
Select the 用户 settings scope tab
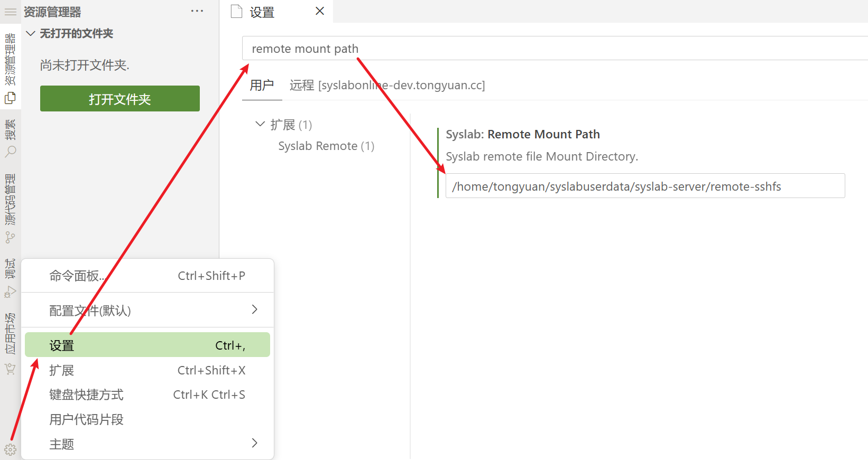point(262,86)
